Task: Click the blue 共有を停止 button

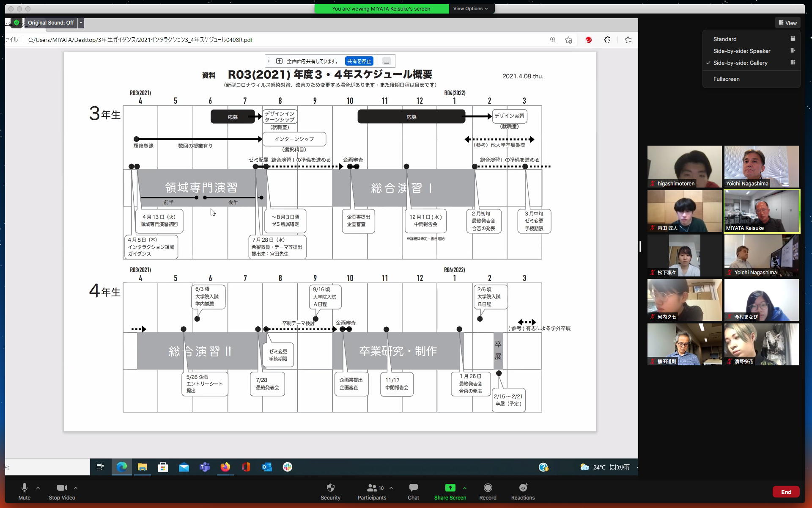Action: tap(359, 61)
